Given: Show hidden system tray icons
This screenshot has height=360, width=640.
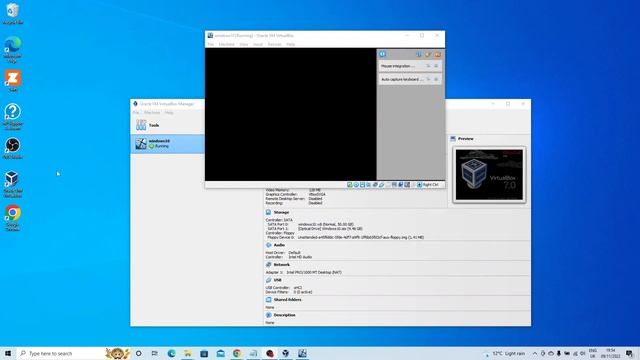Looking at the screenshot, I should coord(535,353).
